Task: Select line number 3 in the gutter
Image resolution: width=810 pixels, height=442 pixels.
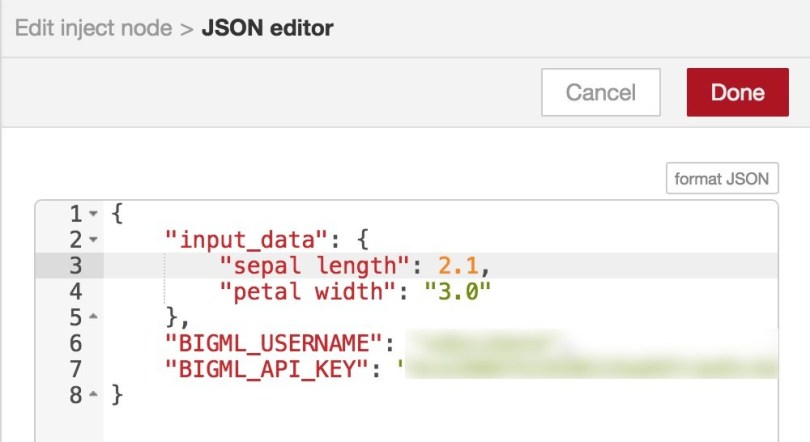Action: [x=77, y=266]
